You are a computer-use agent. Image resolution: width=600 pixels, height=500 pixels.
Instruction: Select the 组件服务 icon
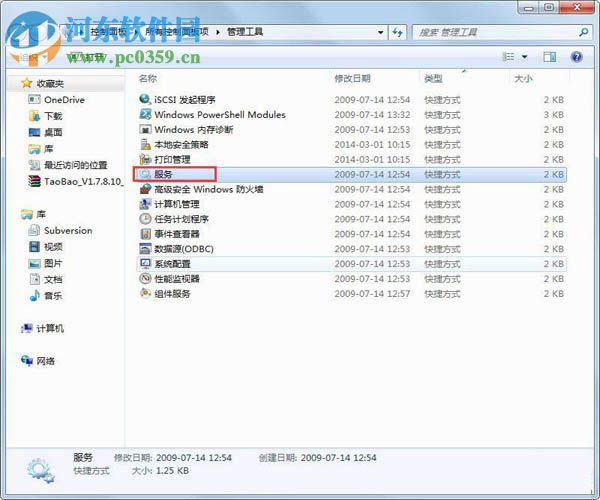145,293
